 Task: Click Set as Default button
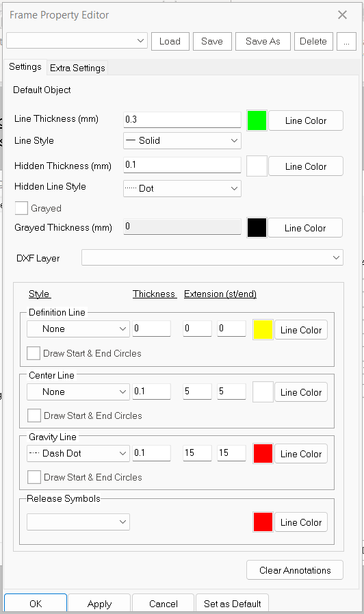[x=232, y=604]
